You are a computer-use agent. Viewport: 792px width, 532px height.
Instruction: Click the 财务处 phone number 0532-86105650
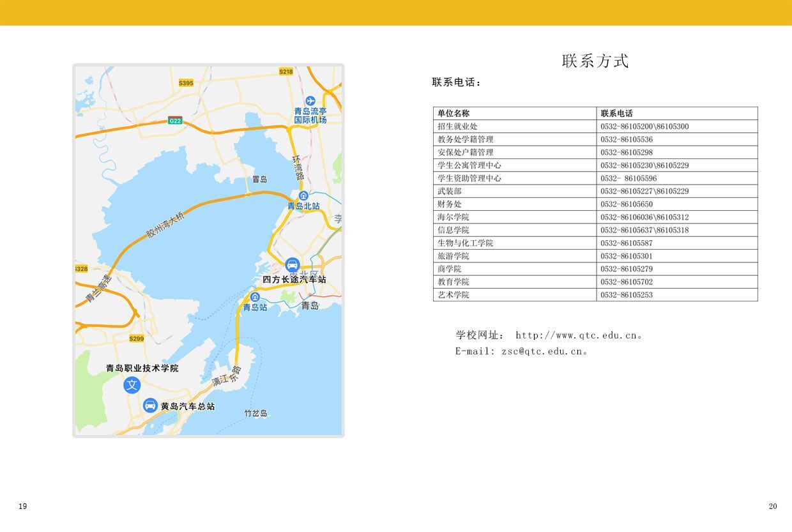pyautogui.click(x=626, y=204)
